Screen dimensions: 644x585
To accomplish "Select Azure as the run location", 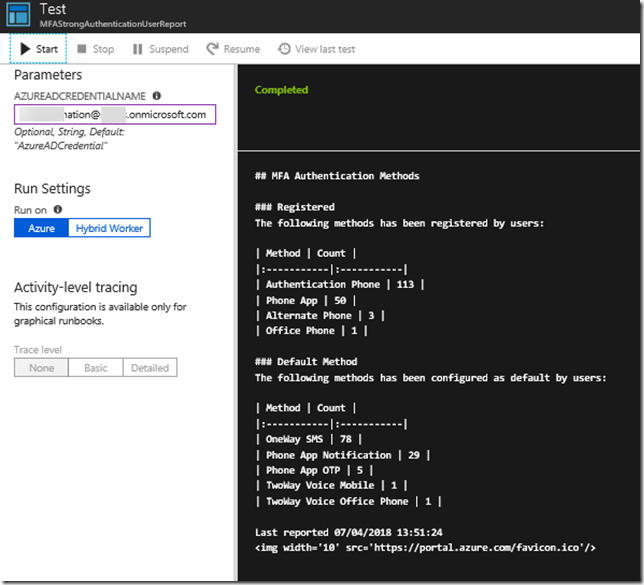I will [x=41, y=228].
